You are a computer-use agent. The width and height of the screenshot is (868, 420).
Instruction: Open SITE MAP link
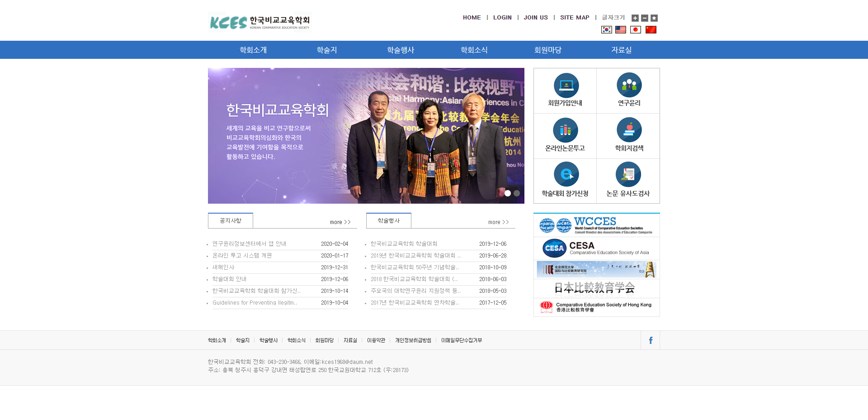(575, 18)
